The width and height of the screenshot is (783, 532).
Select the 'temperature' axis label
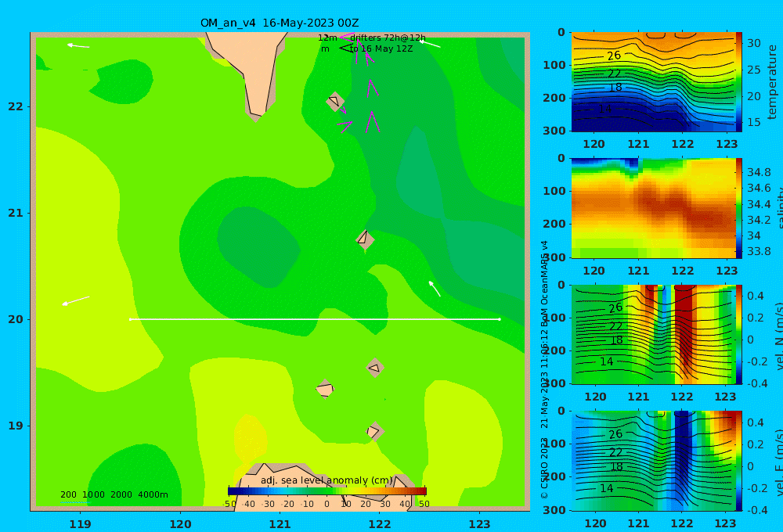coord(773,82)
